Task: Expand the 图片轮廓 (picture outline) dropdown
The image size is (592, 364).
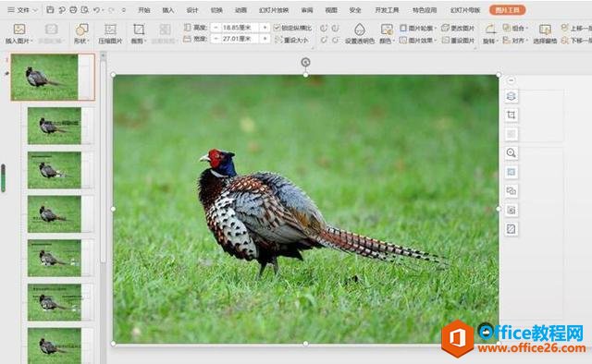Action: 418,28
